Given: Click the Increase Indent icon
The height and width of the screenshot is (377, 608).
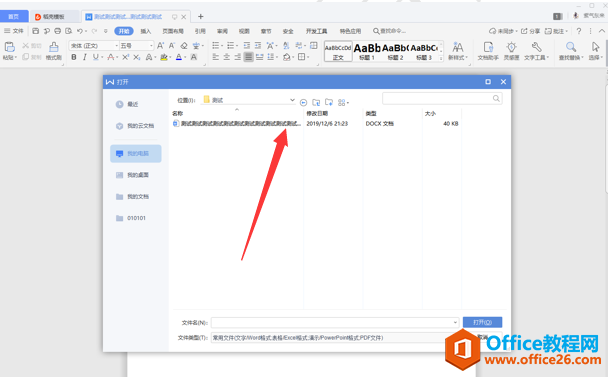Looking at the screenshot, I should [257, 46].
